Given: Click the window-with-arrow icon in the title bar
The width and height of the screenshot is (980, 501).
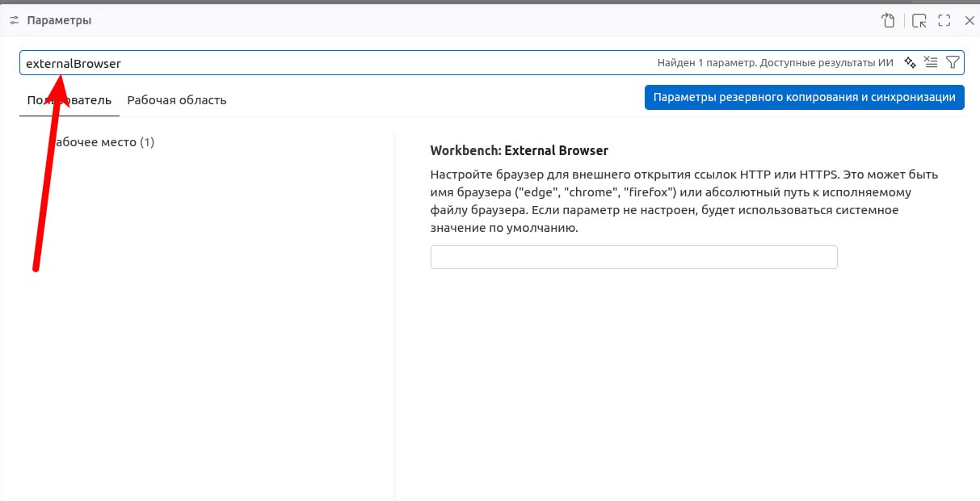Looking at the screenshot, I should 919,20.
